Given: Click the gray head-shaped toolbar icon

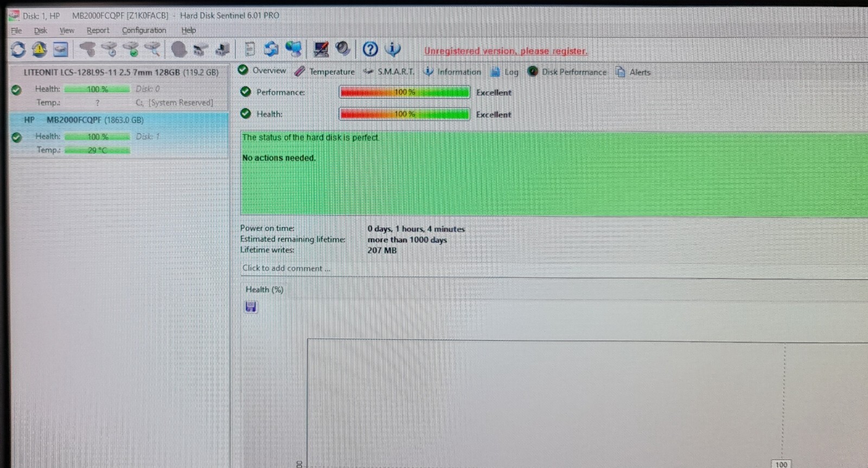Looking at the screenshot, I should coord(179,49).
